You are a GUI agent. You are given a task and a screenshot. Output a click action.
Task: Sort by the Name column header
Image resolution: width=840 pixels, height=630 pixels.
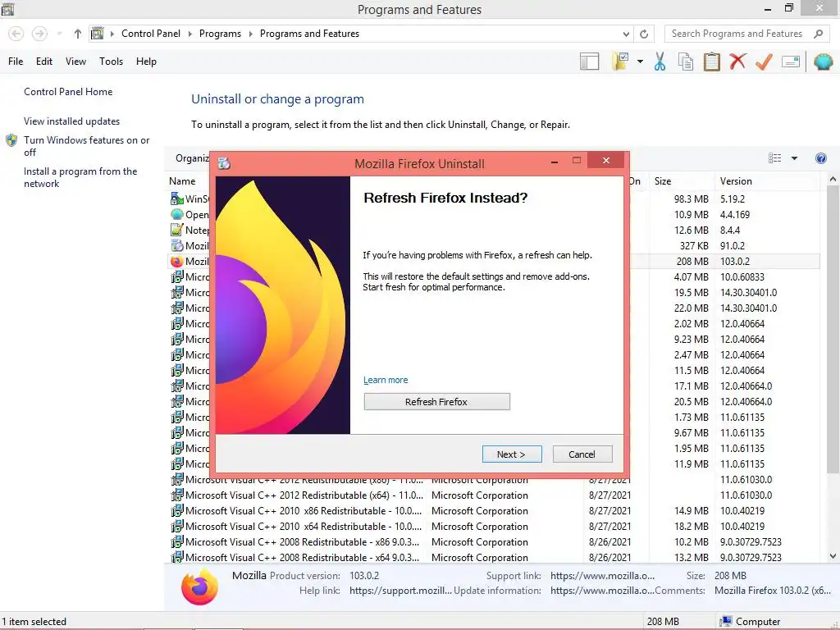(x=182, y=181)
